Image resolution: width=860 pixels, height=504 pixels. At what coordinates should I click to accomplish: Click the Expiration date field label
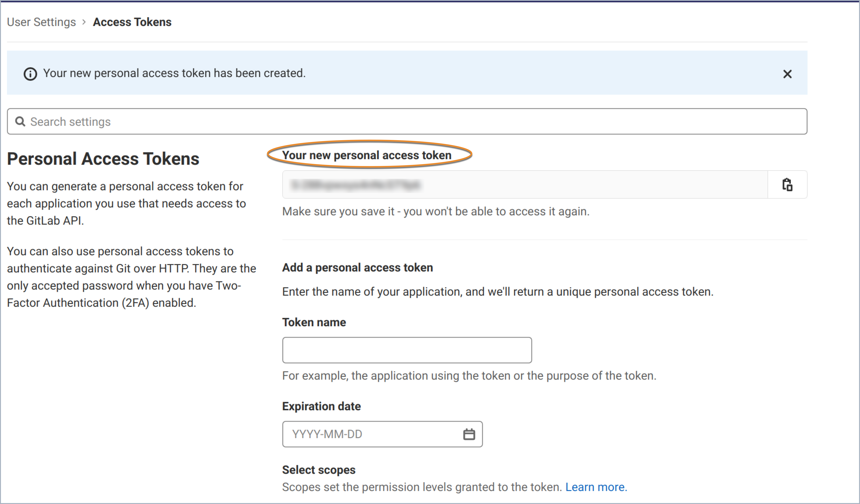(321, 406)
